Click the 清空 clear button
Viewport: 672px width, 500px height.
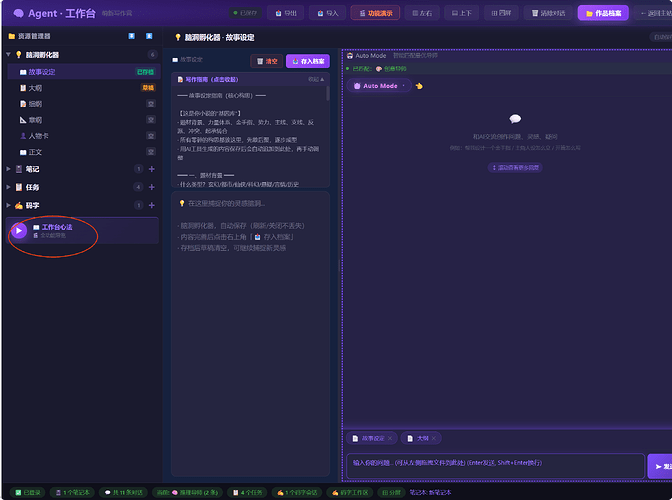point(267,61)
